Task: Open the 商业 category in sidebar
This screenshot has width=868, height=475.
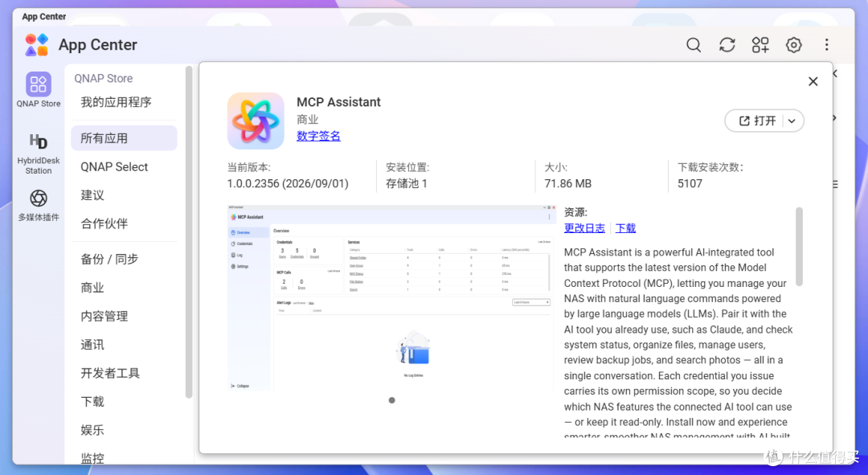Action: 92,288
